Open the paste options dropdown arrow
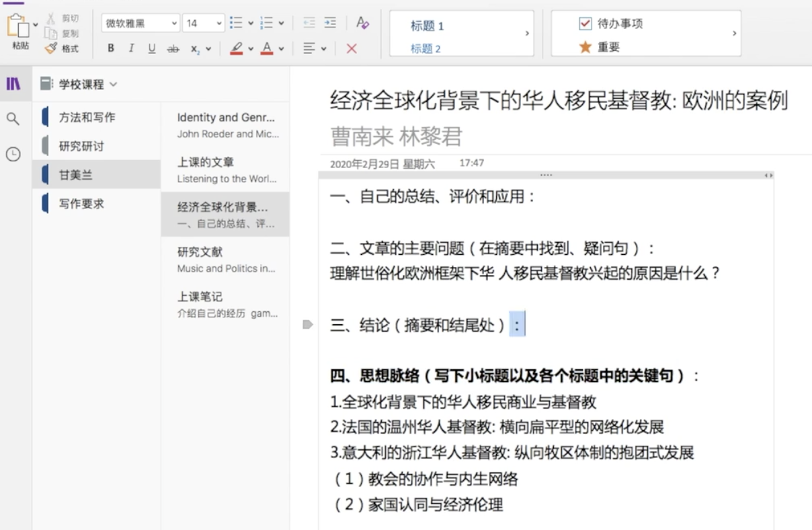The image size is (812, 530). (x=36, y=25)
